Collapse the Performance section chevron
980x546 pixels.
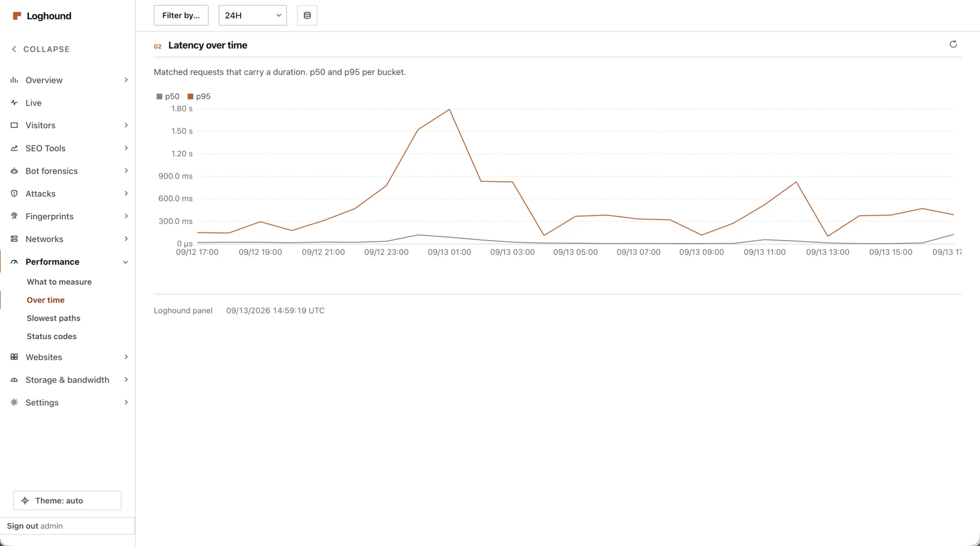pos(126,262)
